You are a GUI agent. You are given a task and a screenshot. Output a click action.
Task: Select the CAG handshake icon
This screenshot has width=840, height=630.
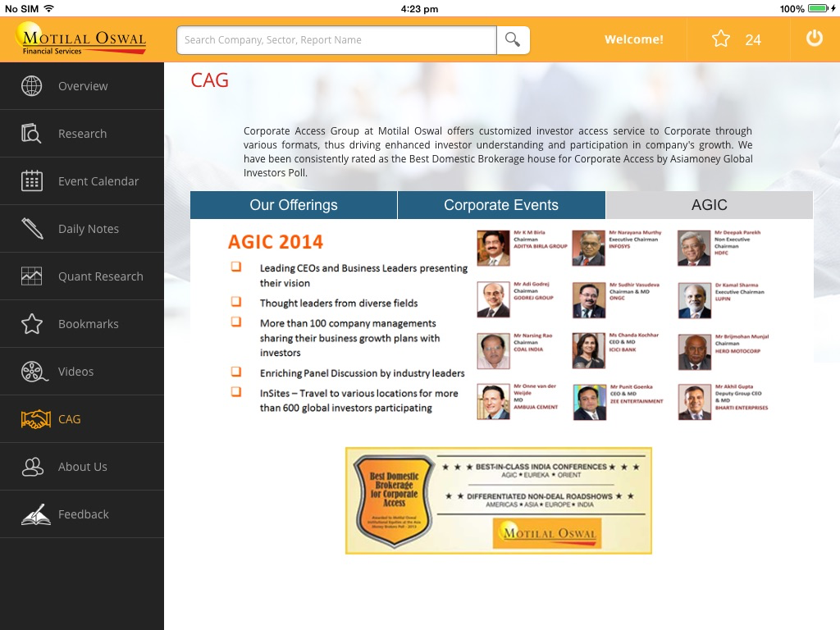tap(36, 419)
